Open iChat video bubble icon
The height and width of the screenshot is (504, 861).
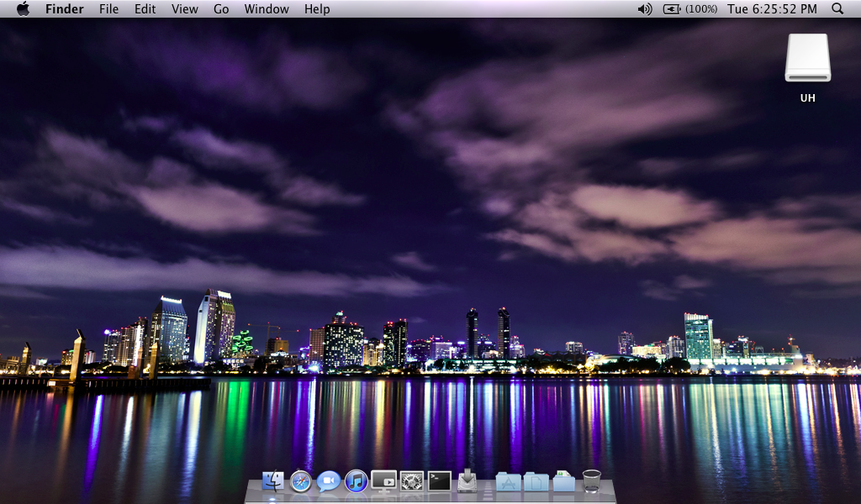point(329,481)
